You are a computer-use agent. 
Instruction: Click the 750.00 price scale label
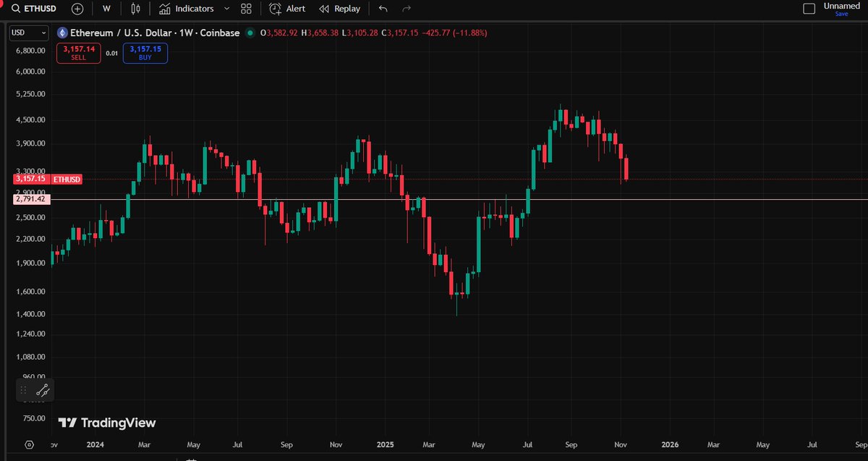click(x=34, y=418)
